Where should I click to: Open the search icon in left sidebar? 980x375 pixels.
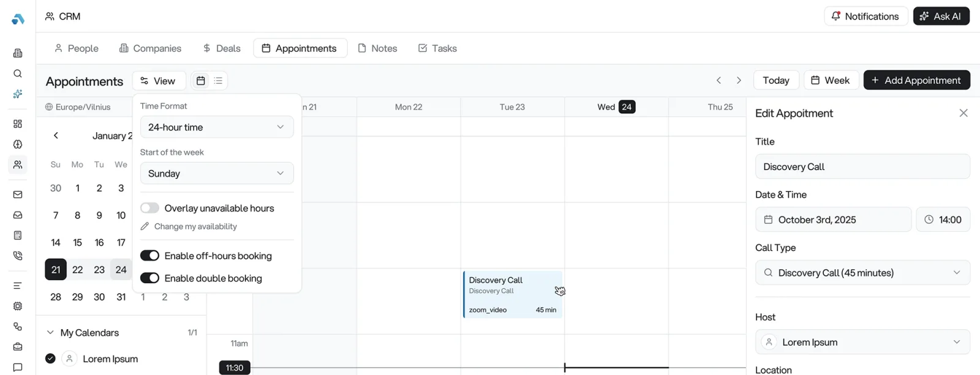(17, 73)
